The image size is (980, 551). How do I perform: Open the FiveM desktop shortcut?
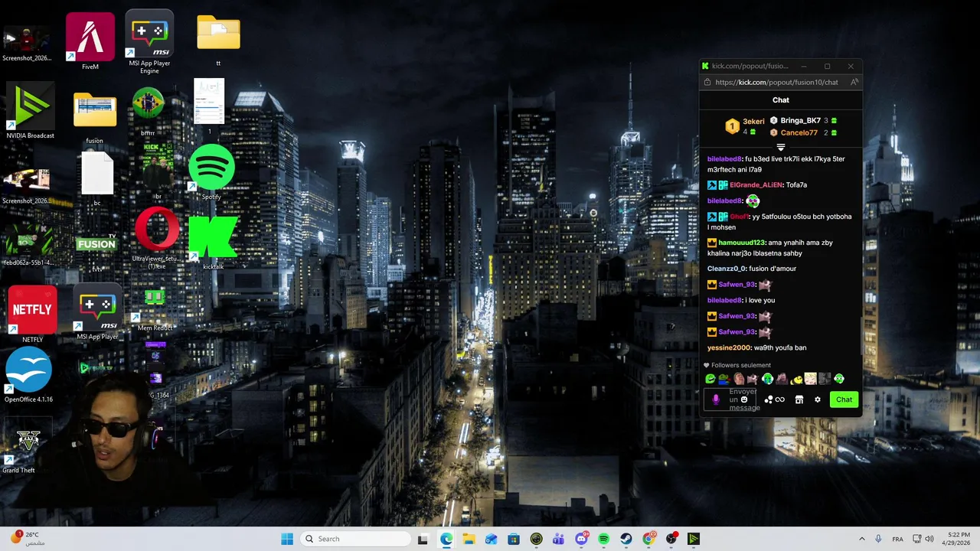tap(90, 42)
